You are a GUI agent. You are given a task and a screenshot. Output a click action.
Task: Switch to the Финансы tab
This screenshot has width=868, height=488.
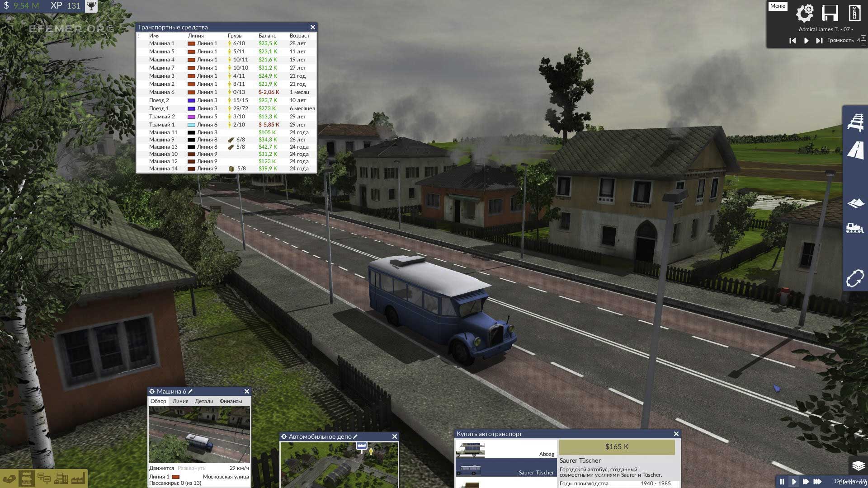(231, 401)
